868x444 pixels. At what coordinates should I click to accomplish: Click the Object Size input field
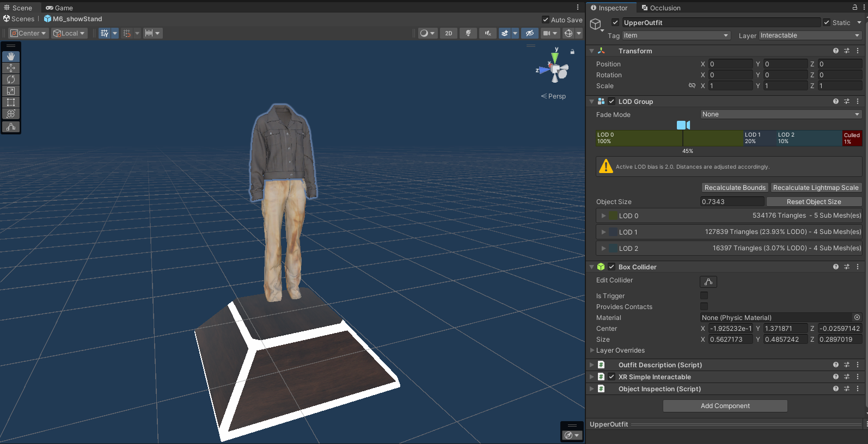pyautogui.click(x=731, y=202)
